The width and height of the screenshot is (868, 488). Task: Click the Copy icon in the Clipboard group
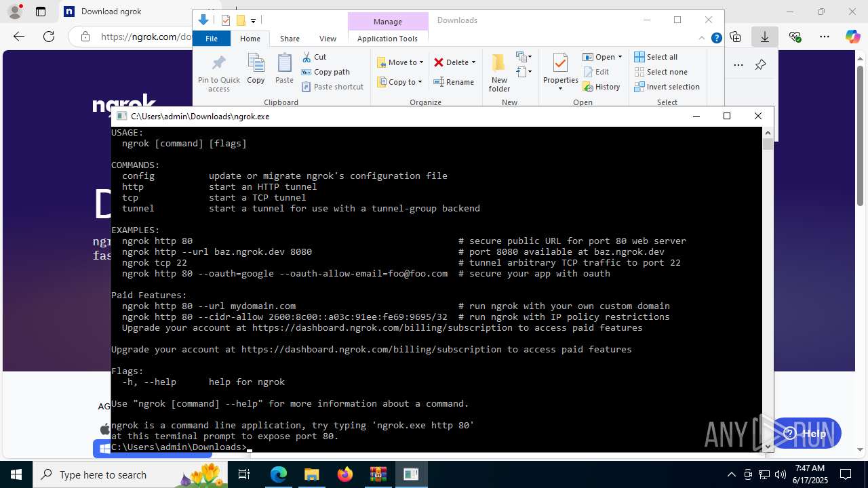256,69
